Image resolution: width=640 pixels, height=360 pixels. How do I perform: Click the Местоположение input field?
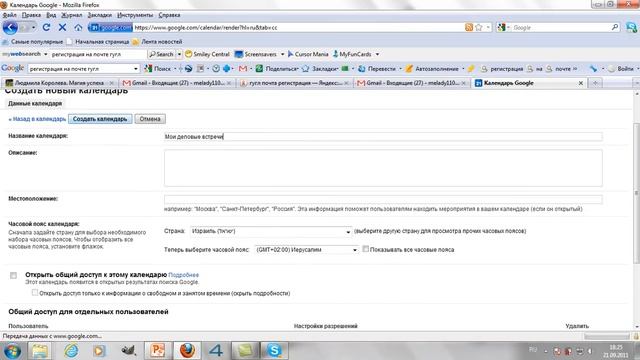point(383,199)
